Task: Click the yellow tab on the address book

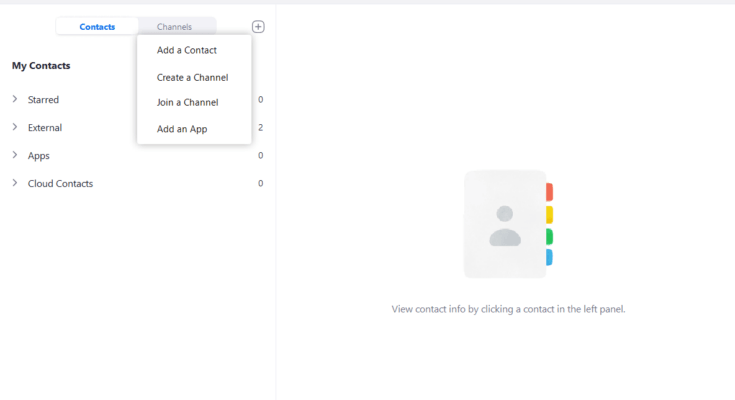Action: point(549,214)
